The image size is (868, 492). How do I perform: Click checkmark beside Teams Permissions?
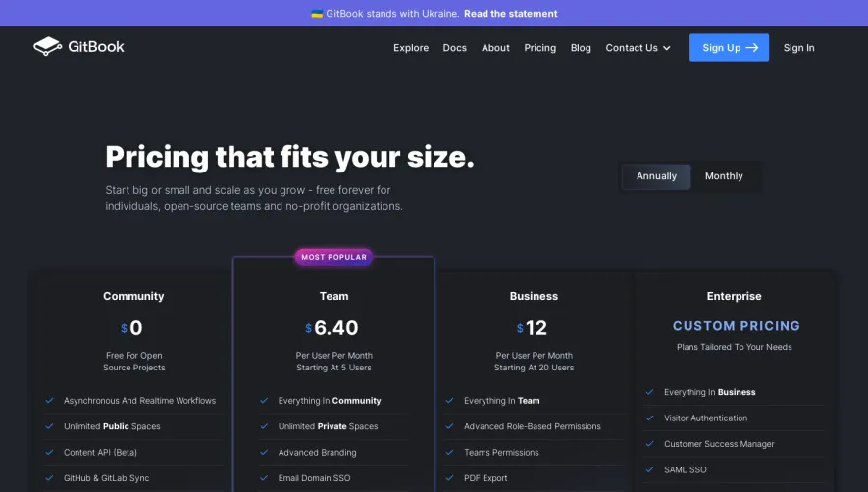point(449,452)
